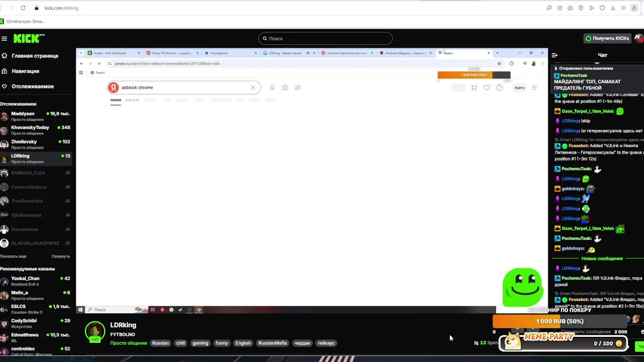Select the LDRking channel in sidebar
644x362 pixels.
coord(36,159)
